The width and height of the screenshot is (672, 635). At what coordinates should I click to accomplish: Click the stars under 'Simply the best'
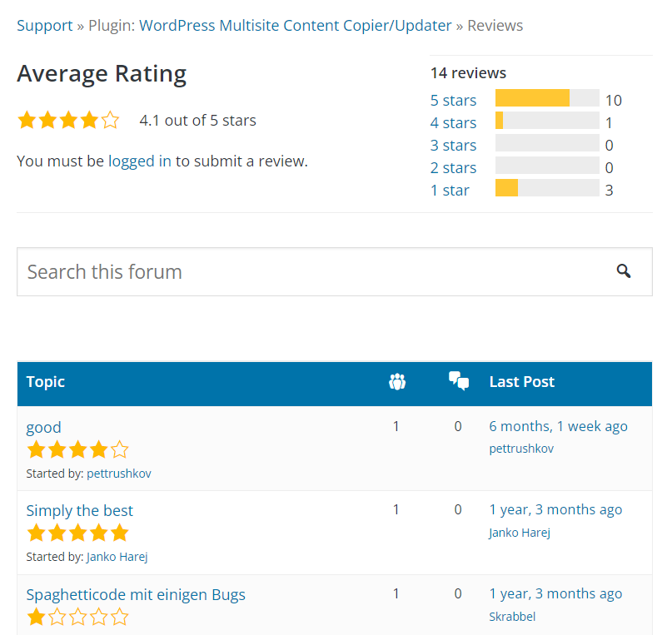[77, 533]
